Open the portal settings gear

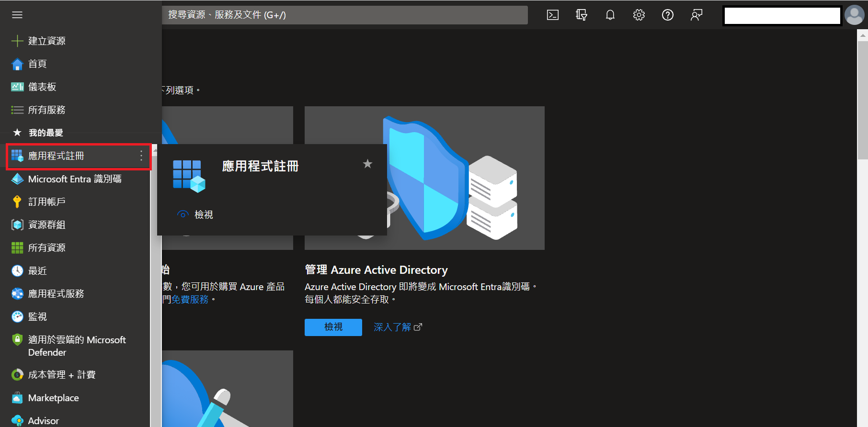coord(639,15)
